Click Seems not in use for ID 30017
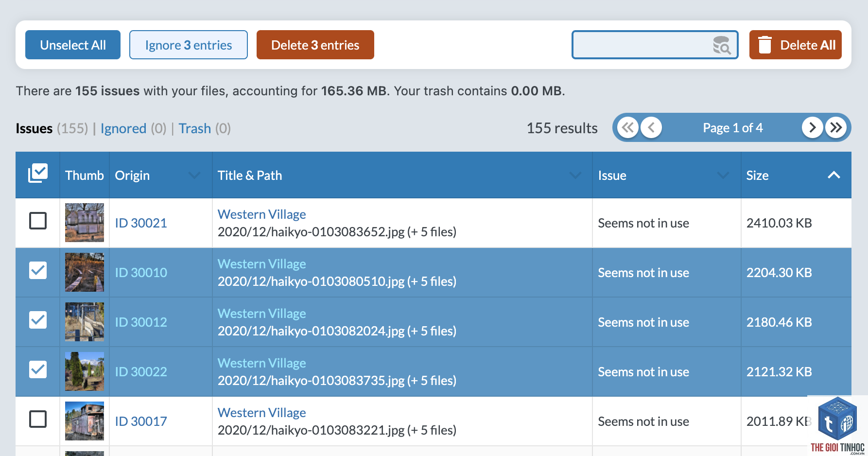The height and width of the screenshot is (456, 868). pyautogui.click(x=643, y=421)
